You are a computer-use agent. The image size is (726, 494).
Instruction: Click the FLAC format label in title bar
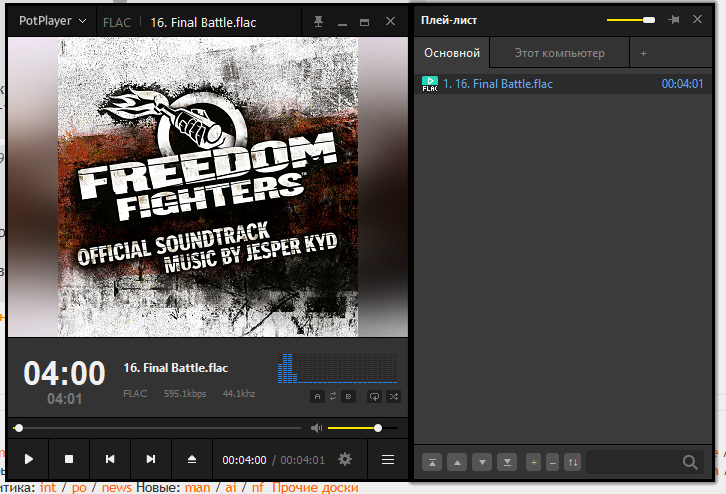tap(117, 23)
